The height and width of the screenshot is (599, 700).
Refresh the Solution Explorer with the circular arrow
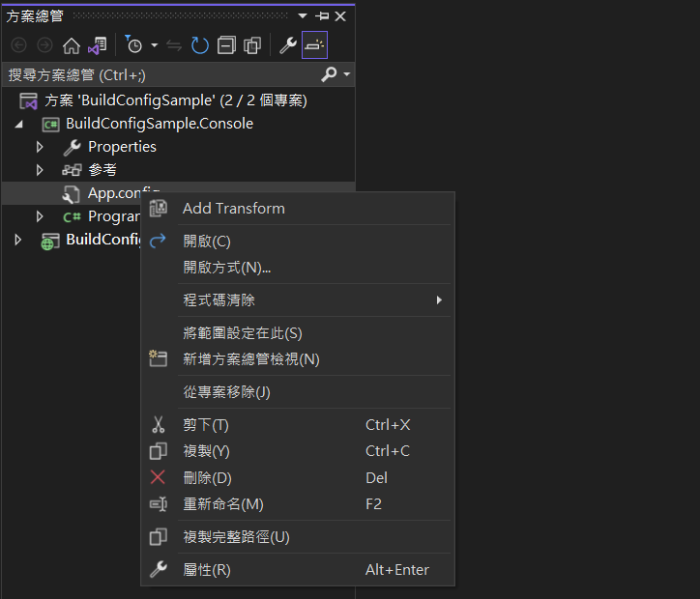199,45
